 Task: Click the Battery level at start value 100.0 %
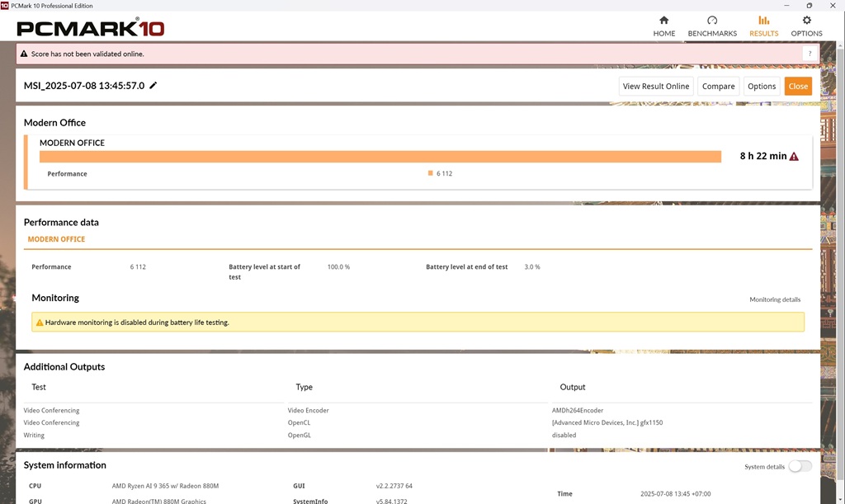point(338,267)
